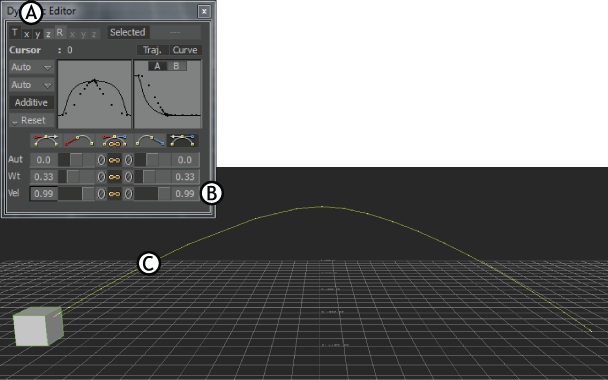Click the chain link icon in Aut row
608x380 pixels.
pyautogui.click(x=114, y=160)
